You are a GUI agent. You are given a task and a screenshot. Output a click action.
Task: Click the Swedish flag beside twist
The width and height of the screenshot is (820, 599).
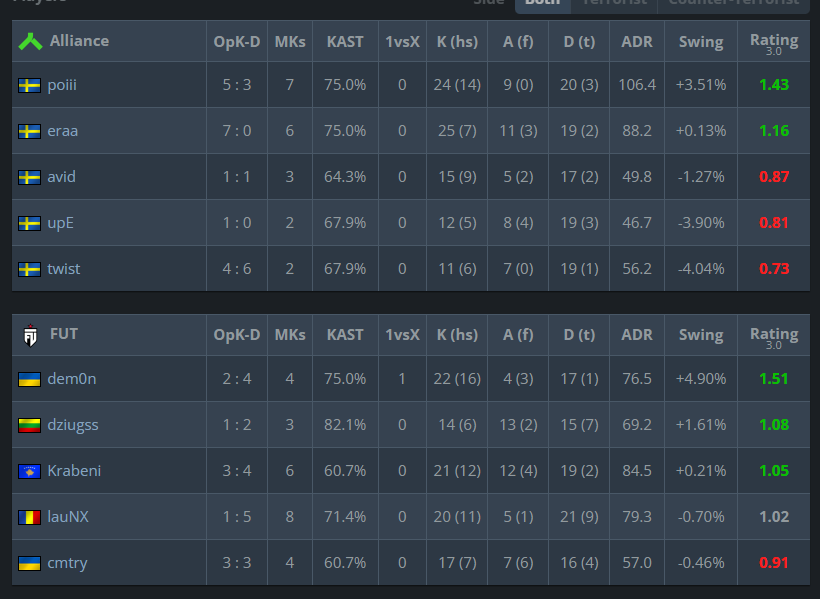point(29,269)
